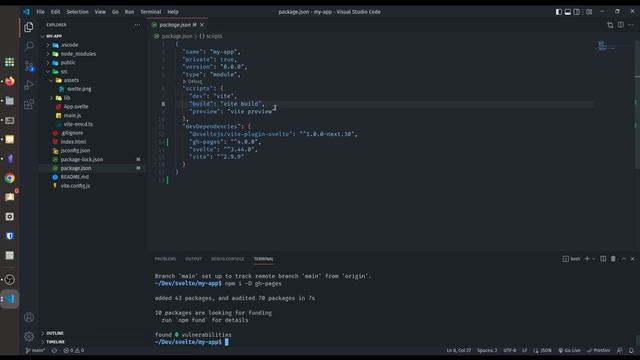Open editor more actions ellipsis

point(631,25)
